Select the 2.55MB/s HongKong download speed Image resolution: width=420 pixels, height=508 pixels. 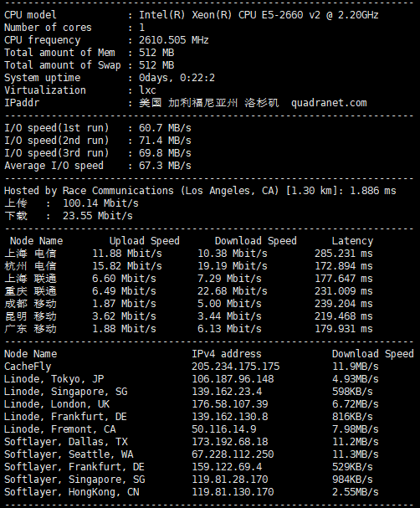tap(356, 492)
